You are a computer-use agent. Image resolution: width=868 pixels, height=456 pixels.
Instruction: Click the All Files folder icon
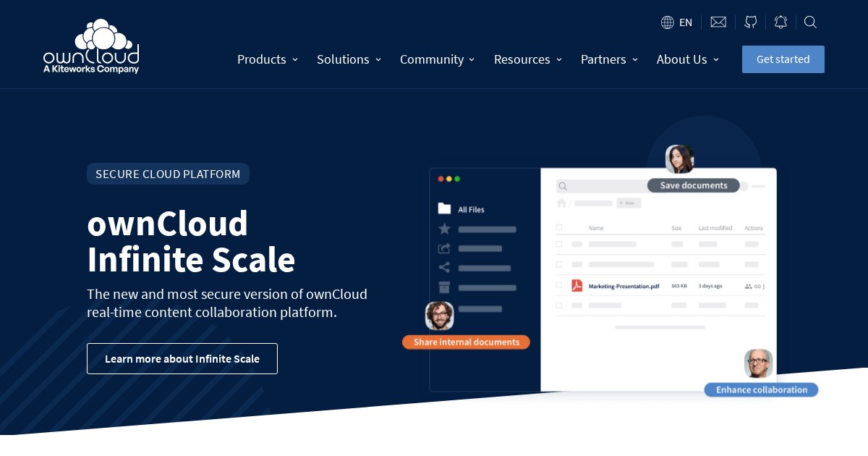click(x=444, y=208)
